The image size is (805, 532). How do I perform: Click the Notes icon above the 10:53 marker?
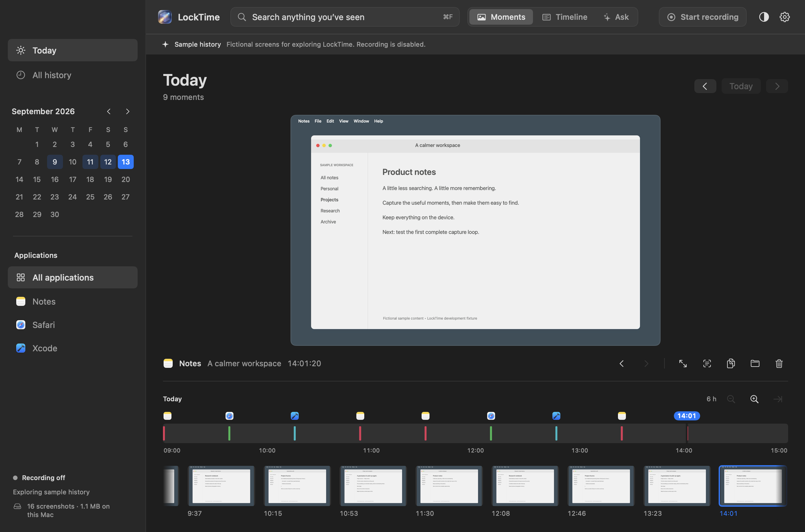(x=360, y=416)
